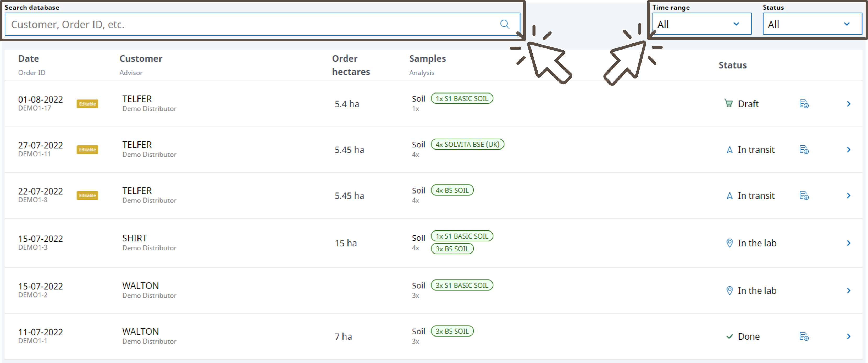
Task: Click the In the lab pin icon for SHIRT
Action: click(729, 243)
